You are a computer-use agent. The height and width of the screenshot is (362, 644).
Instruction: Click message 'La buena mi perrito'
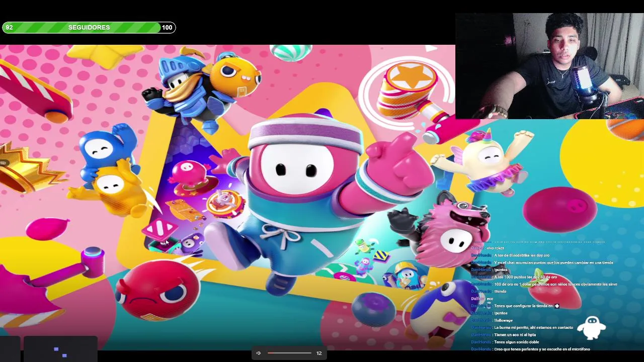[x=533, y=327]
